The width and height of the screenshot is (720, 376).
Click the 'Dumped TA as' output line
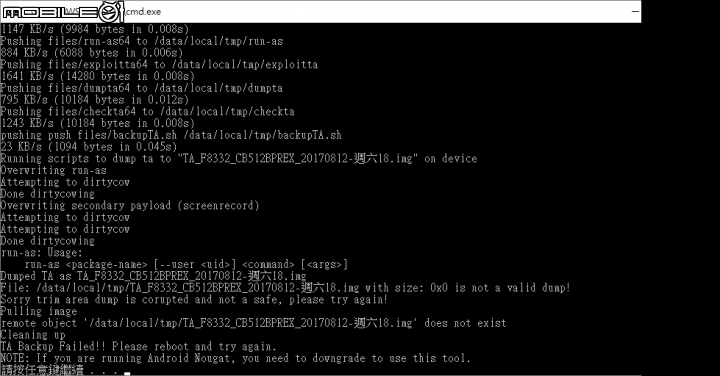click(x=153, y=276)
